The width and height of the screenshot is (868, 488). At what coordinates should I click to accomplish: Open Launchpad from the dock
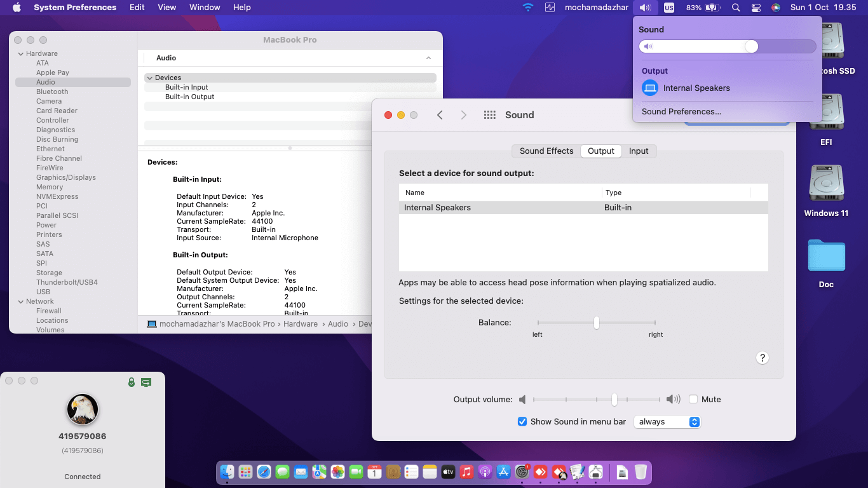coord(245,472)
